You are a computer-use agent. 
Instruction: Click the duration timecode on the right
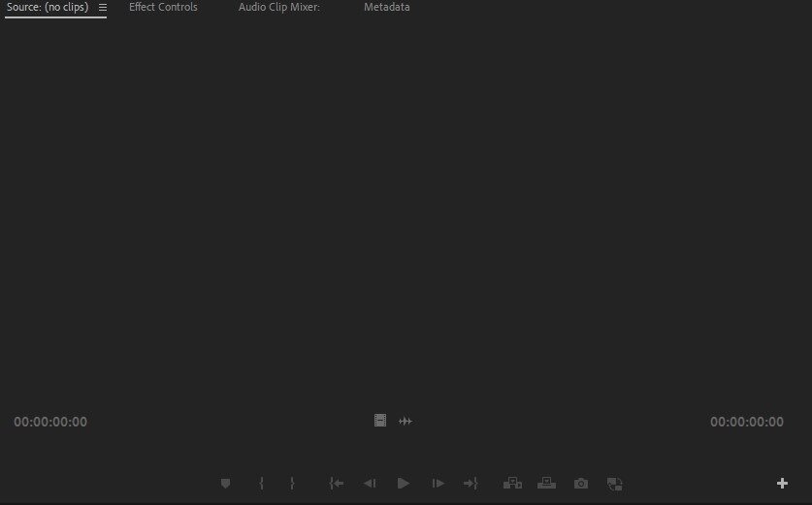pyautogui.click(x=747, y=422)
